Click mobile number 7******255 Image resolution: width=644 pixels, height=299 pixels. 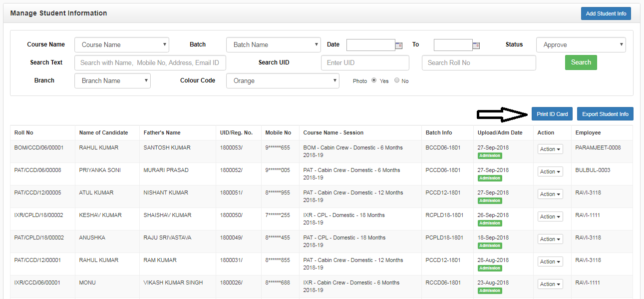[x=278, y=215]
